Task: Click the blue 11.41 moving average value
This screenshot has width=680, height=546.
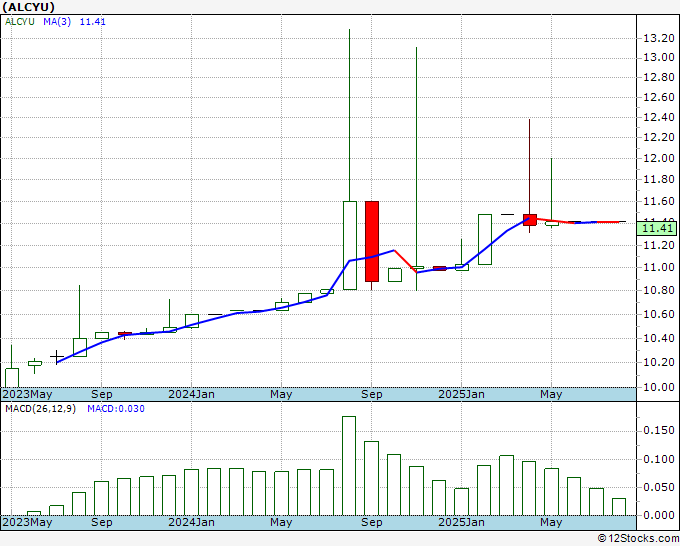Action: pyautogui.click(x=92, y=21)
